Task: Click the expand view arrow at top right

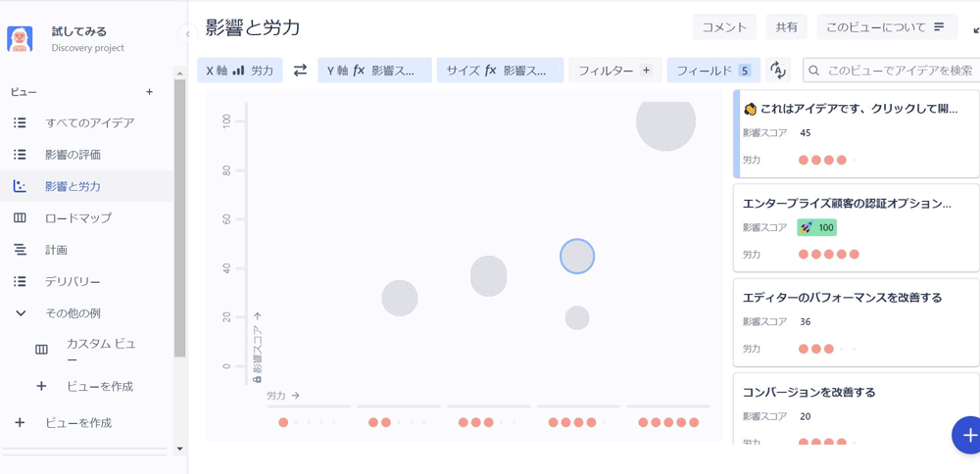Action: (x=976, y=29)
